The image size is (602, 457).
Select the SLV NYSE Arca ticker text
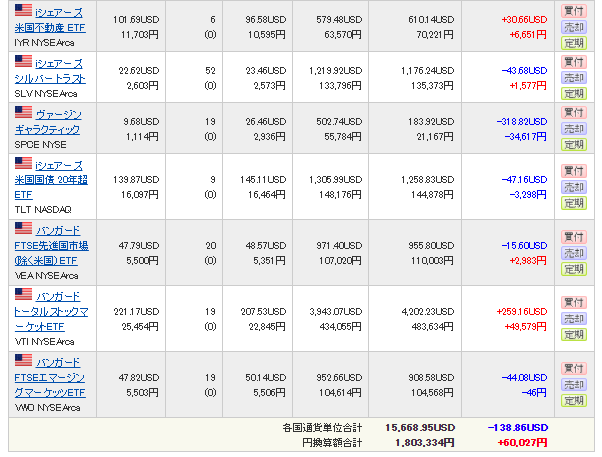(x=46, y=94)
